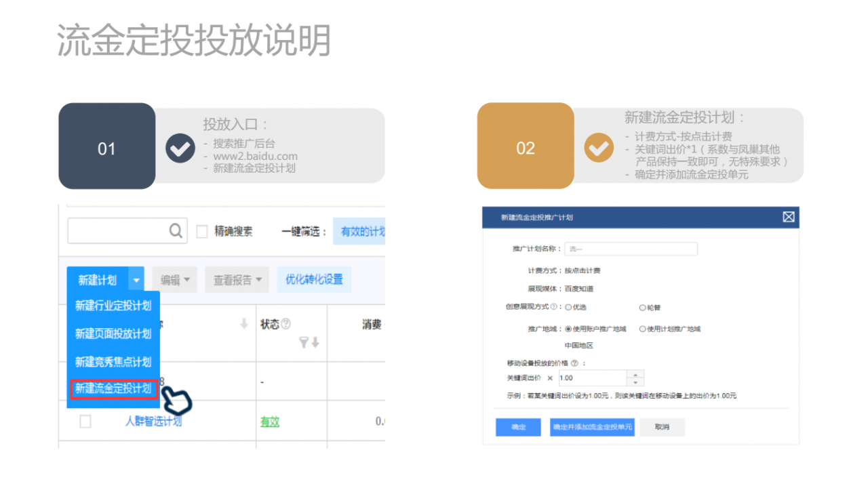Select the 轮替 radio option
Viewport: 868px width, 488px height.
(642, 308)
